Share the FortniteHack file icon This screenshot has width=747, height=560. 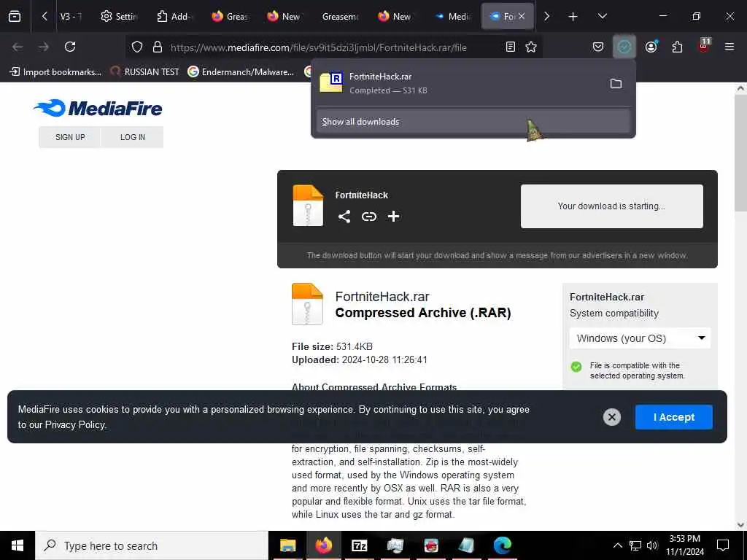[x=344, y=217]
